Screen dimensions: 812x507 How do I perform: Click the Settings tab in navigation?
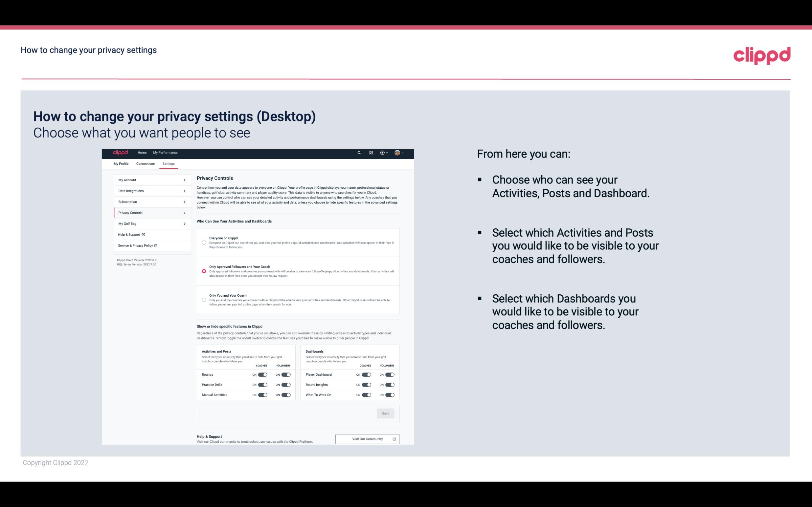pyautogui.click(x=169, y=163)
